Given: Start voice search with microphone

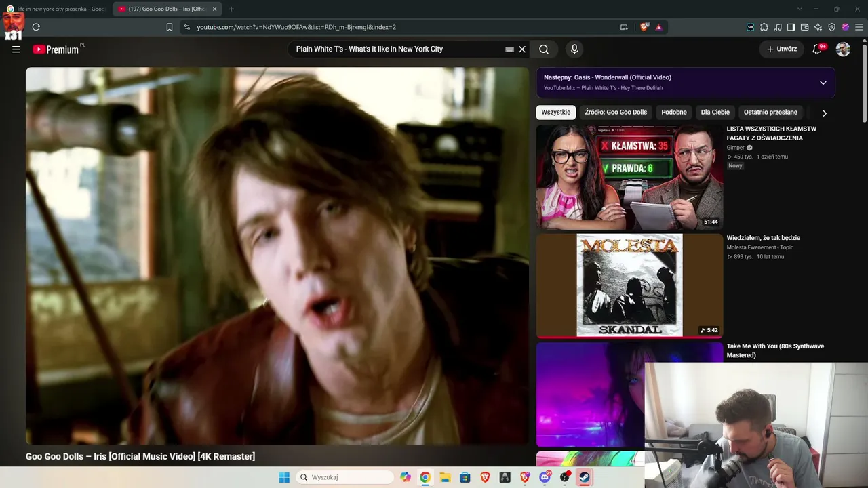Looking at the screenshot, I should click(x=574, y=49).
